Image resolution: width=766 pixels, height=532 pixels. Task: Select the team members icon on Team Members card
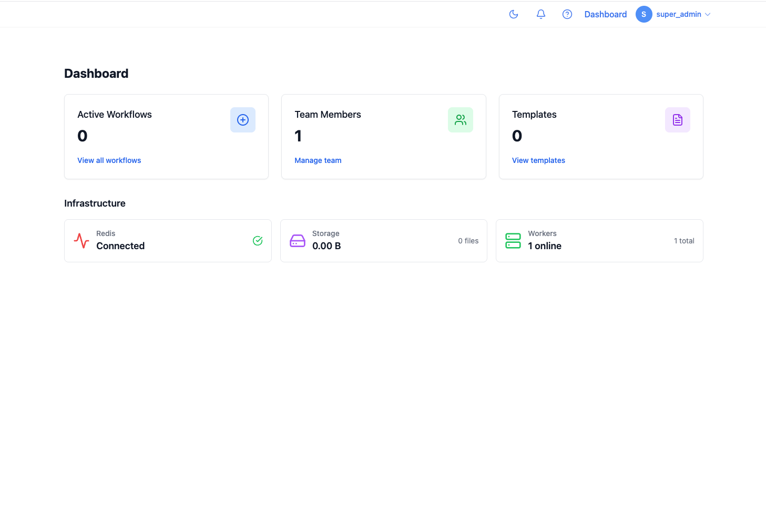click(x=460, y=119)
